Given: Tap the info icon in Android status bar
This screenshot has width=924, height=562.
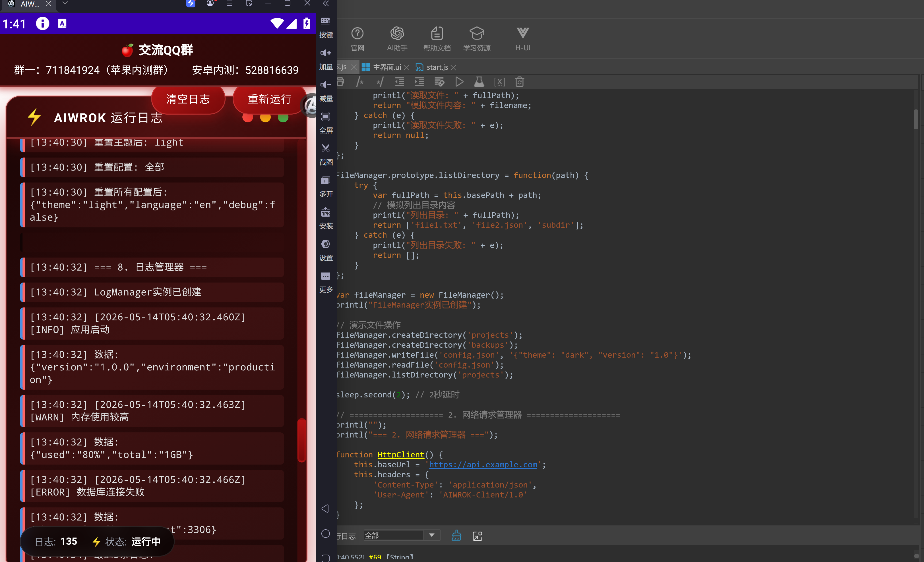Looking at the screenshot, I should pos(42,24).
